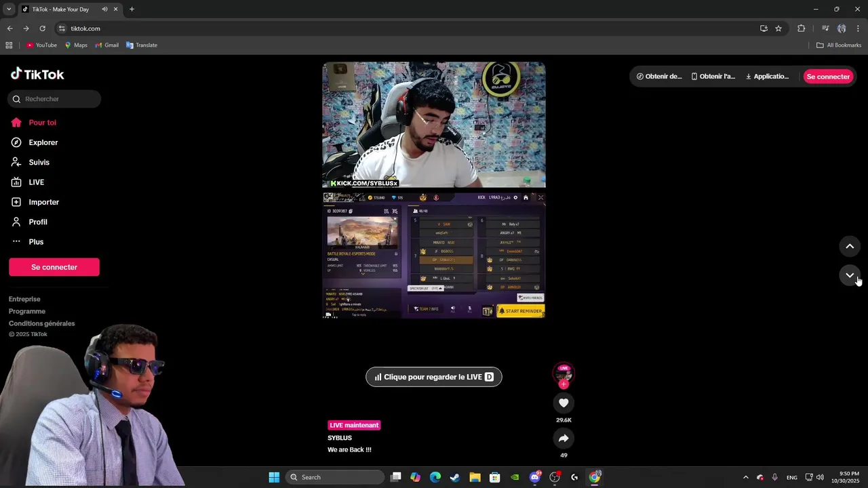Click the TikTok logo
The width and height of the screenshot is (868, 488).
(x=37, y=75)
